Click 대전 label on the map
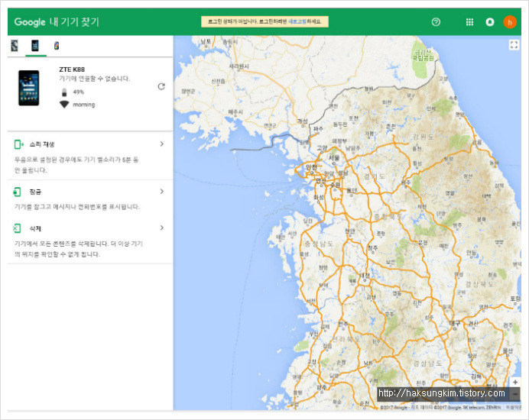 point(365,276)
